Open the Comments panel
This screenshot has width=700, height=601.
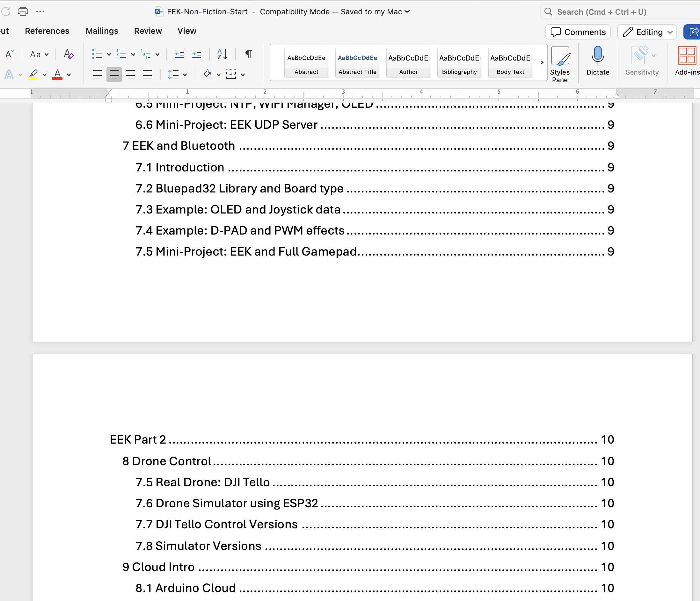pyautogui.click(x=578, y=32)
